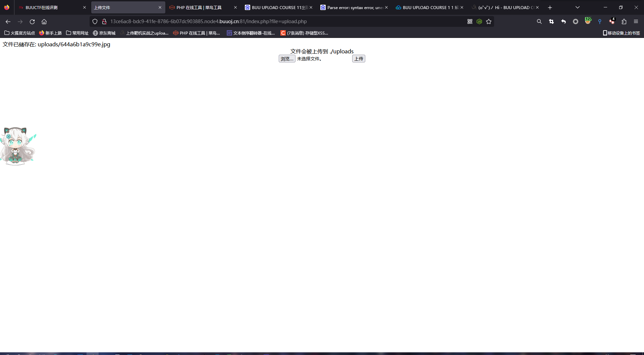Click the 上传 upload button
The width and height of the screenshot is (644, 355).
click(x=358, y=58)
